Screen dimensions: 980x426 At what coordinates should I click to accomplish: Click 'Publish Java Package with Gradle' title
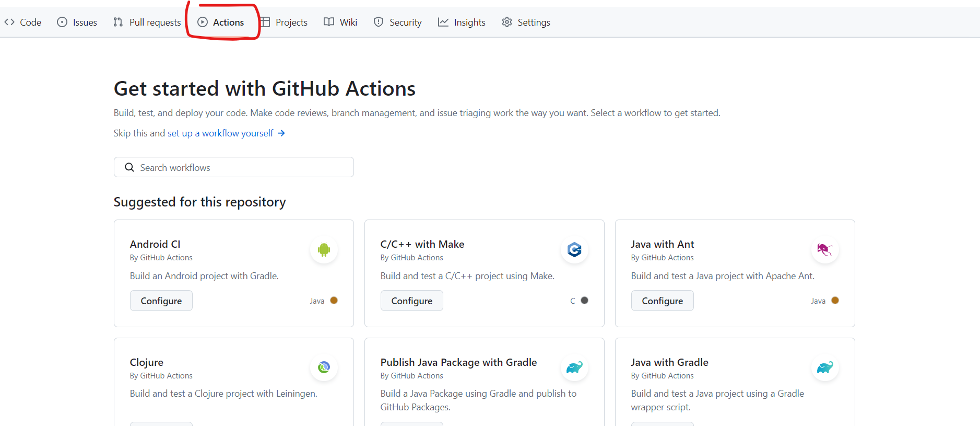point(459,362)
